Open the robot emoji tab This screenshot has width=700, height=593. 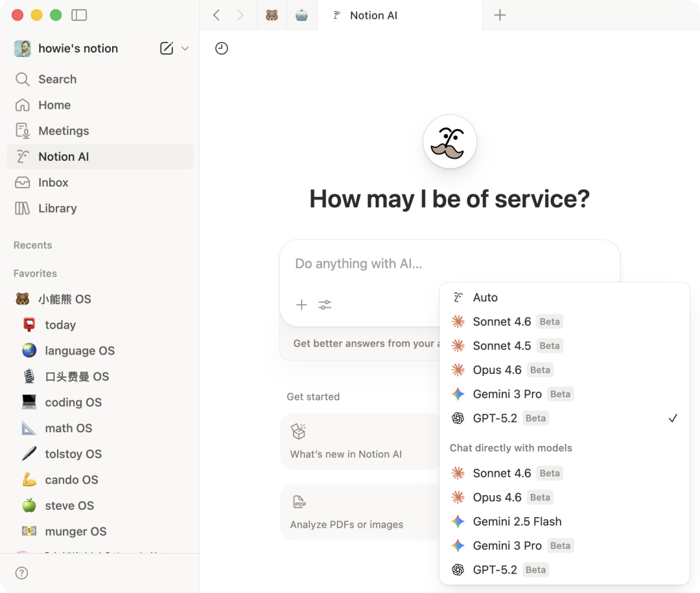tap(302, 15)
